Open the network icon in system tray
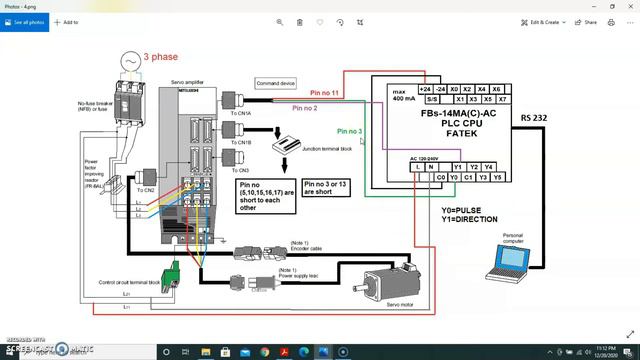Screen dimensions: 640x360 click(579, 352)
